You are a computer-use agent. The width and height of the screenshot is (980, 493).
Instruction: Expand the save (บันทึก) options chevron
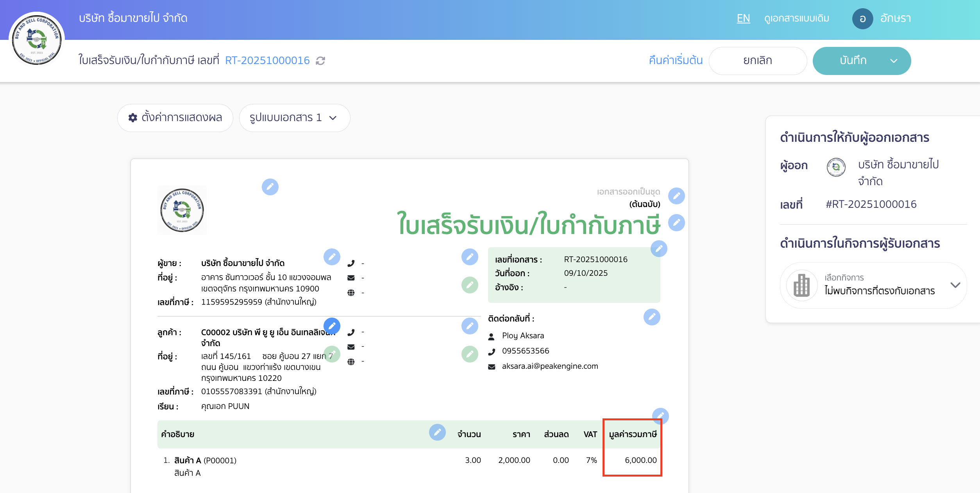[894, 61]
